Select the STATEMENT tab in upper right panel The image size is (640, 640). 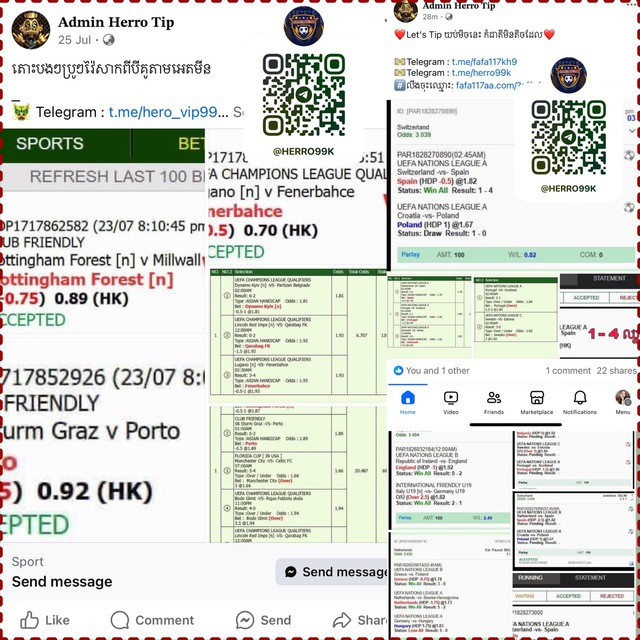point(609,278)
